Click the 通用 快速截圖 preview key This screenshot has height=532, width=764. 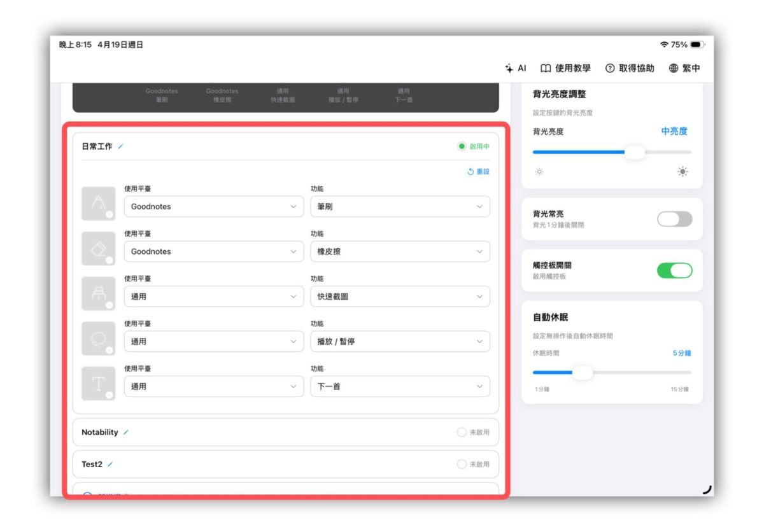click(283, 95)
